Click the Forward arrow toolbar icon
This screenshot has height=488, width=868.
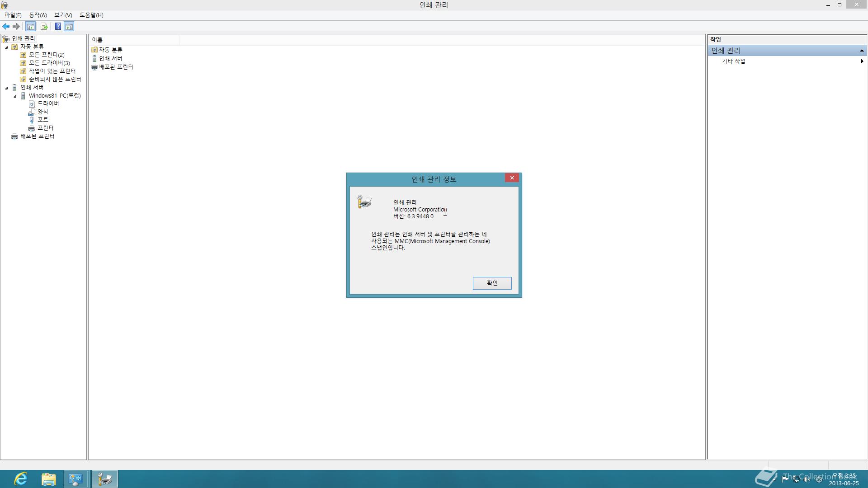pyautogui.click(x=16, y=27)
